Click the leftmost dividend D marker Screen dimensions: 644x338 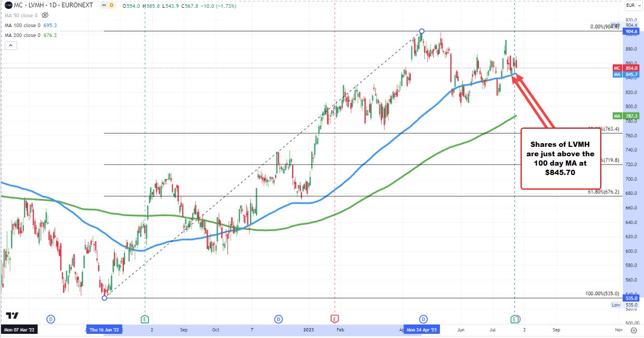point(50,318)
